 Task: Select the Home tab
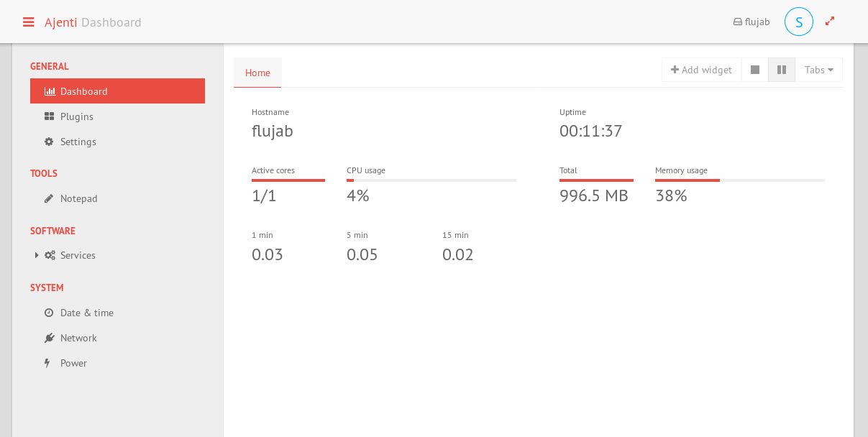(257, 73)
